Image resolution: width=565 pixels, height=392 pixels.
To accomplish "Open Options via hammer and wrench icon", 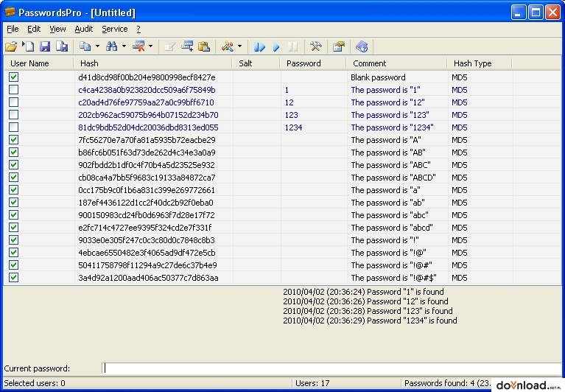I will pos(316,46).
